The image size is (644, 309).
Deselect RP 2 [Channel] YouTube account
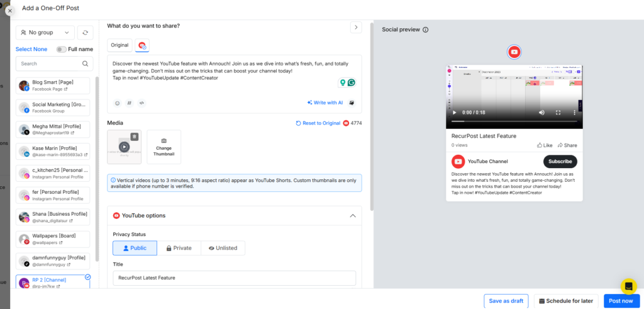(53, 283)
